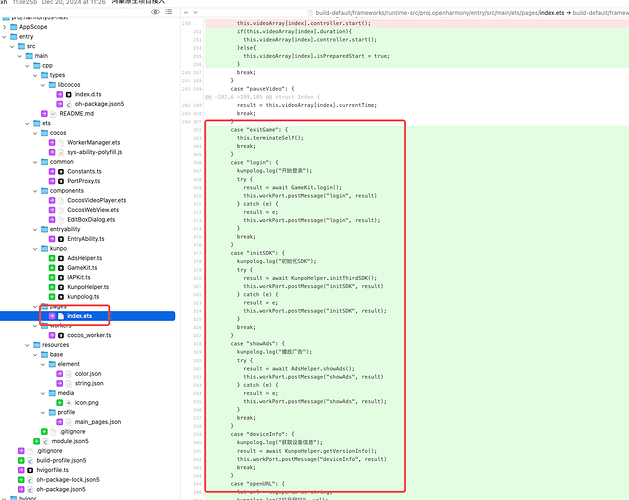Click the green added badge beside oh-package-lock.json5

tap(21, 480)
